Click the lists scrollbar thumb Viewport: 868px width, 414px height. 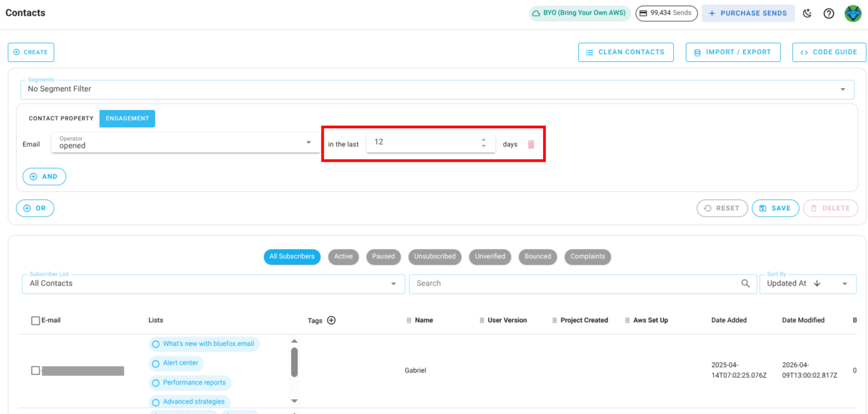point(294,363)
